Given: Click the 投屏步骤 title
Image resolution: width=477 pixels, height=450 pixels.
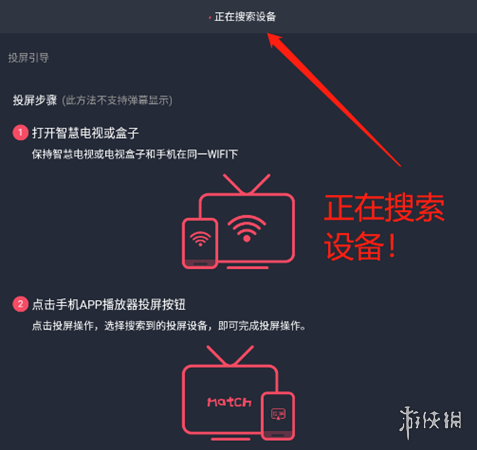Looking at the screenshot, I should [35, 100].
